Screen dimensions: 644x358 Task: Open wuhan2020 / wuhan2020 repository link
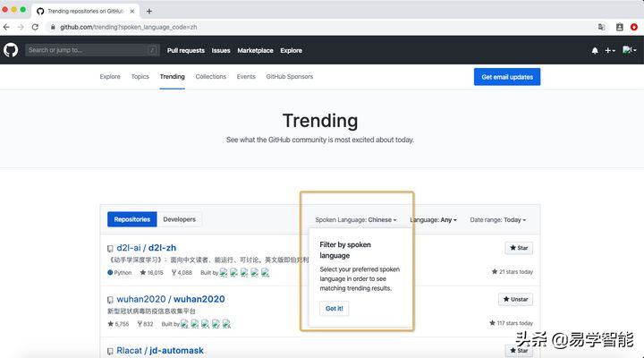tap(171, 299)
